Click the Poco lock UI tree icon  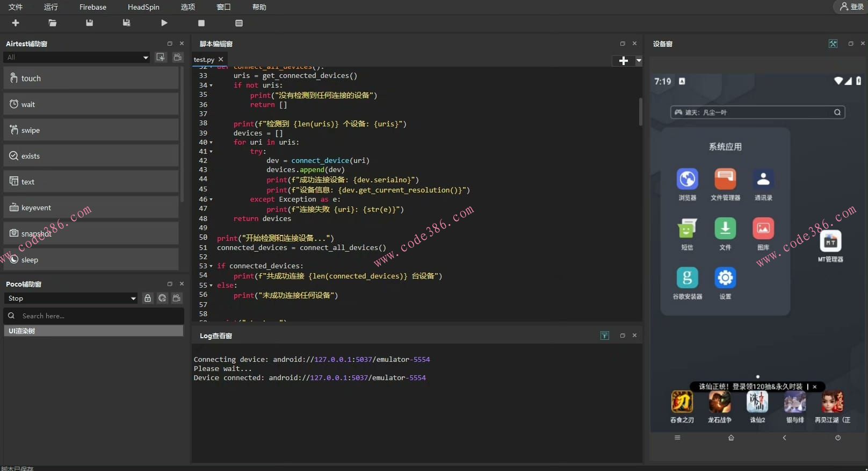pos(148,298)
